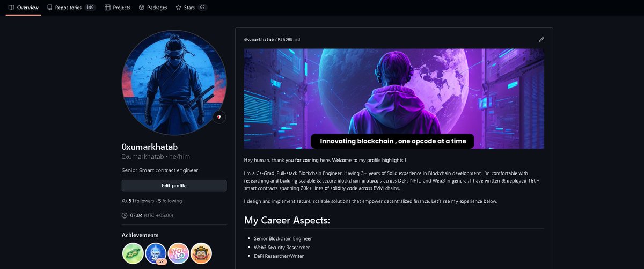Click the status badge on the avatar
The width and height of the screenshot is (644, 269).
[x=219, y=117]
